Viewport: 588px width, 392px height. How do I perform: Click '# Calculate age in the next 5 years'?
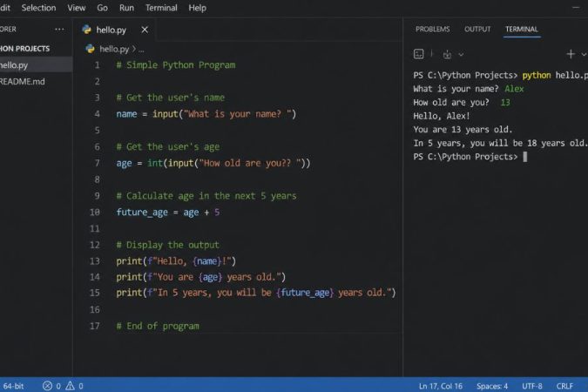pos(206,196)
